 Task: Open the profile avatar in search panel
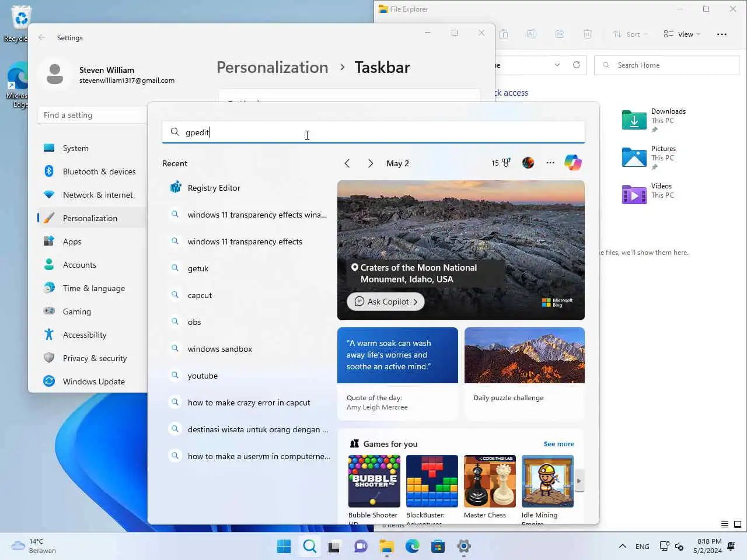click(528, 163)
